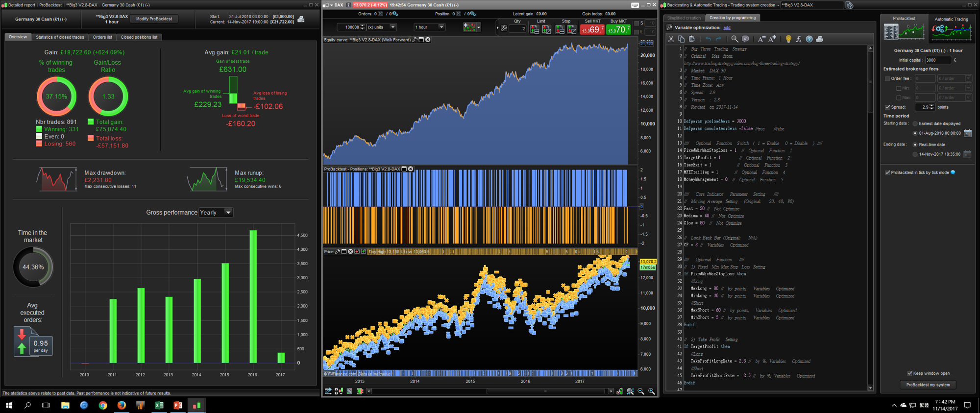Click the lightbulb hint icon
This screenshot has height=413, width=980.
tap(788, 39)
